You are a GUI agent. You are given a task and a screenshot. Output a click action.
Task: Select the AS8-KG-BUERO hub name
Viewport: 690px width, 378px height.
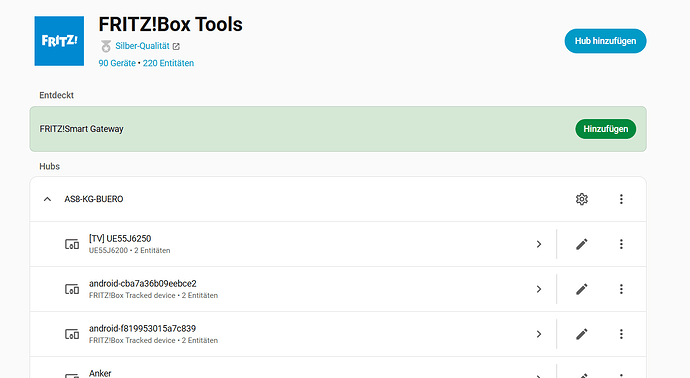(94, 199)
